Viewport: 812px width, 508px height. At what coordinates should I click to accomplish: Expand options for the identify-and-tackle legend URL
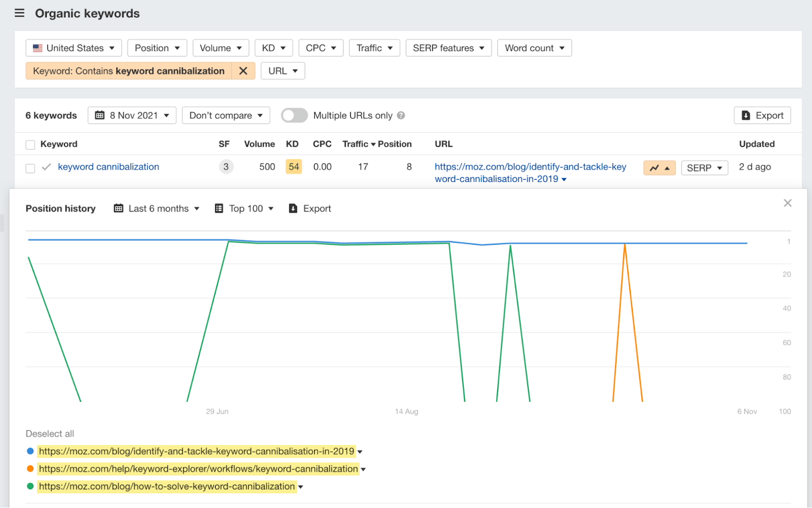[360, 451]
